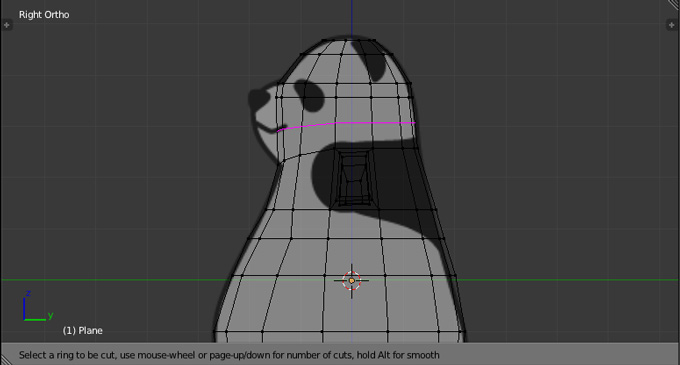Click the green y letter of axis gizmo

pos(50,315)
